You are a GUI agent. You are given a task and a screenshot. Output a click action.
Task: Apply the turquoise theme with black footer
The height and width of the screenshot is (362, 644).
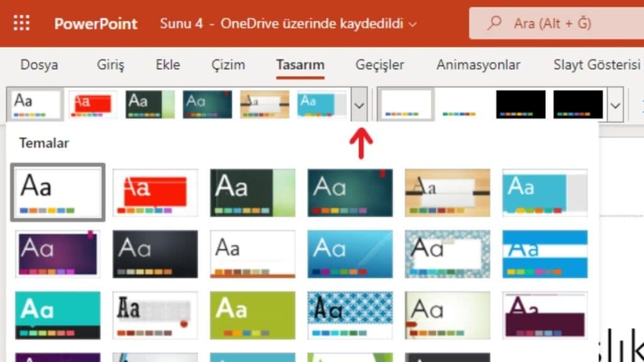pyautogui.click(x=57, y=315)
